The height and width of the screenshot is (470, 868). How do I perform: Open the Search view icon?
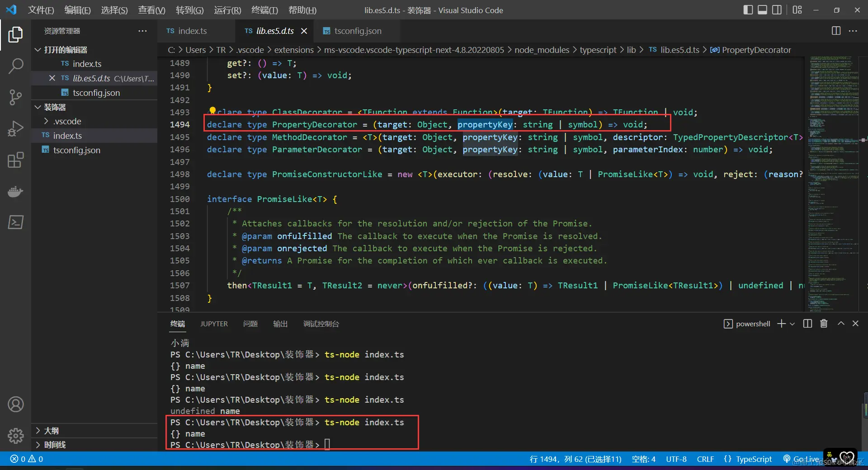click(x=15, y=66)
